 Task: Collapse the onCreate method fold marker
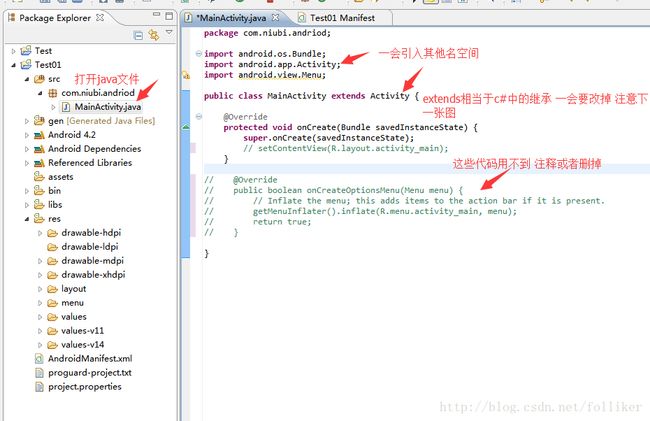click(199, 116)
